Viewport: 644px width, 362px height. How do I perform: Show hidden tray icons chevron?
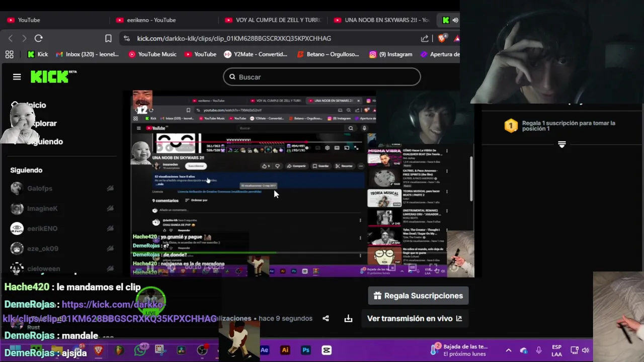tap(508, 350)
